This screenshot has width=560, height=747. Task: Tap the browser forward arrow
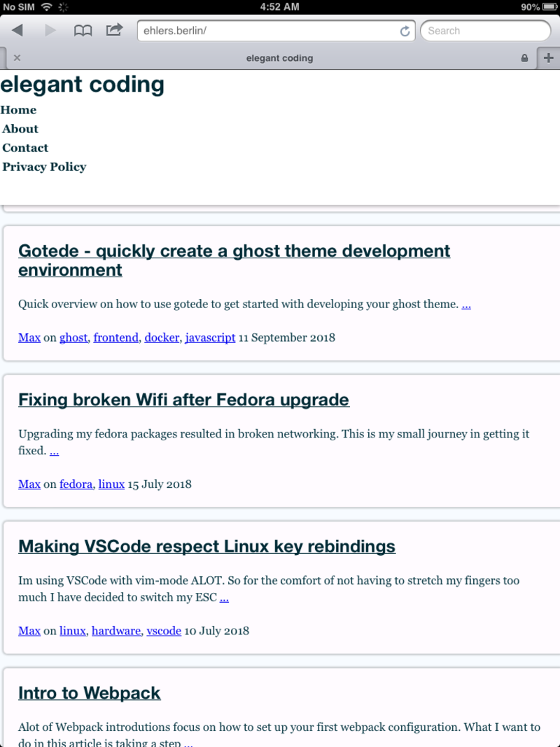pos(50,30)
